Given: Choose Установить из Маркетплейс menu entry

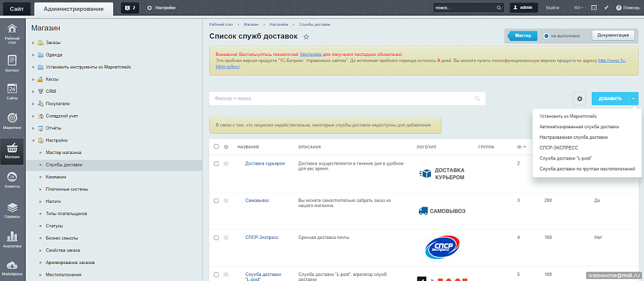Looking at the screenshot, I should (x=568, y=116).
